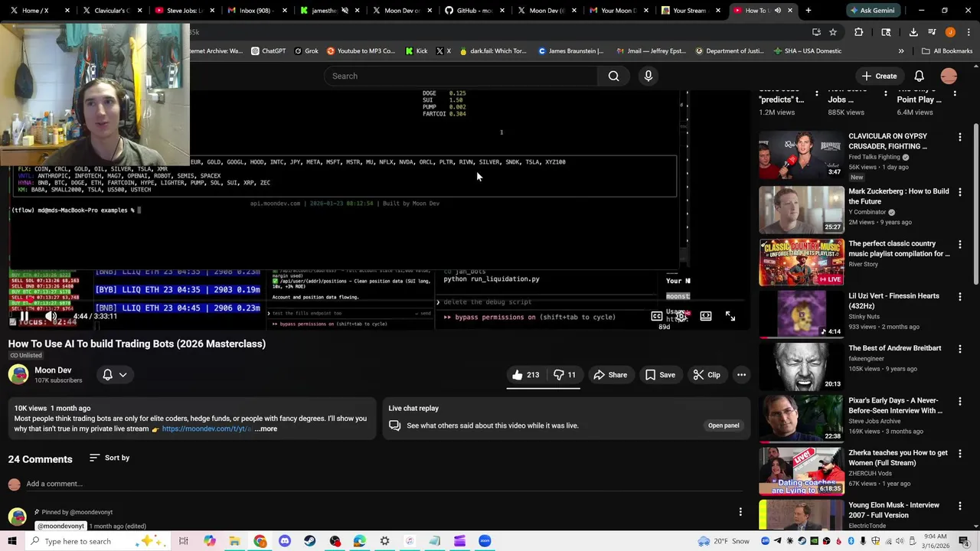Save the video to a playlist

coord(660,375)
